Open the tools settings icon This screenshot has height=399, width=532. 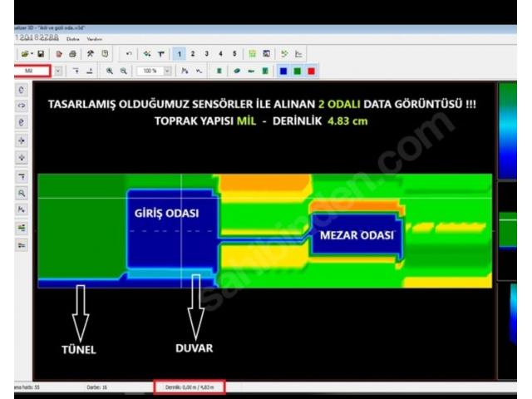point(91,53)
